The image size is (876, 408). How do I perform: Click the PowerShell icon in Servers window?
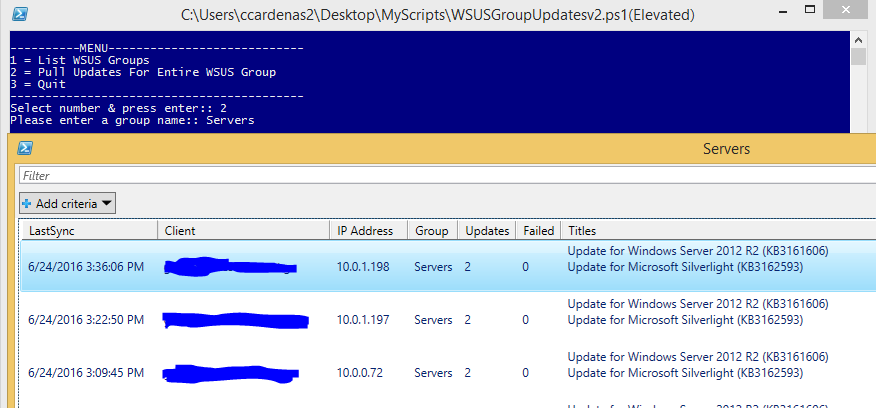[x=25, y=148]
